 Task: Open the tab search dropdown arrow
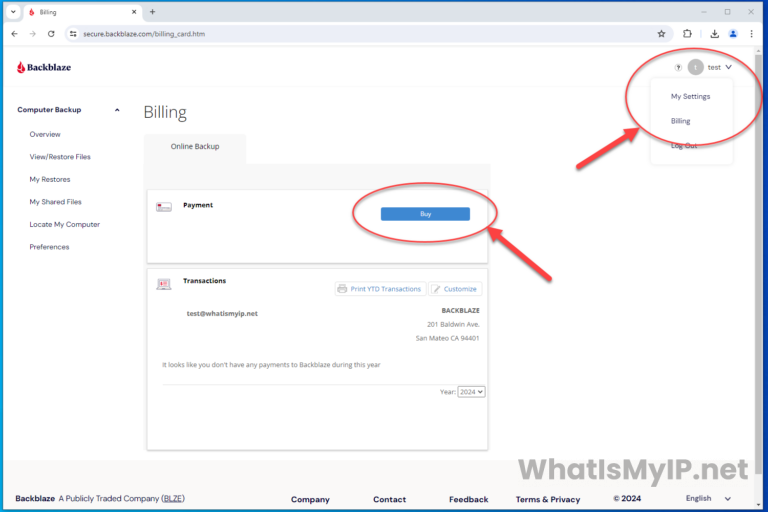click(13, 12)
